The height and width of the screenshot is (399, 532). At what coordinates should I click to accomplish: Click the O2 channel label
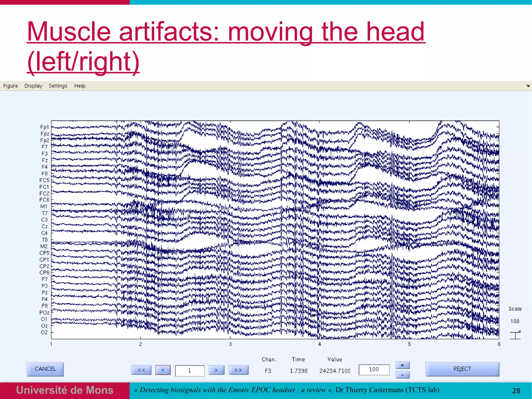pos(44,332)
